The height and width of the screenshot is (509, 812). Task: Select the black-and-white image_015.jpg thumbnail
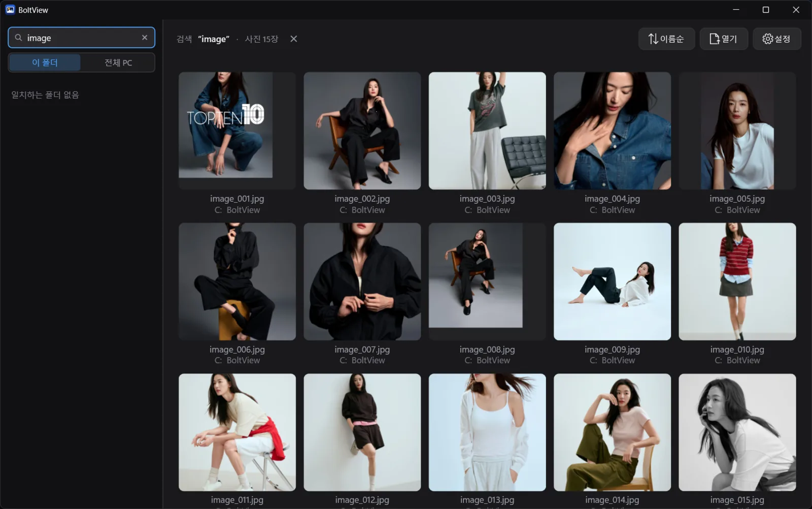click(x=737, y=432)
